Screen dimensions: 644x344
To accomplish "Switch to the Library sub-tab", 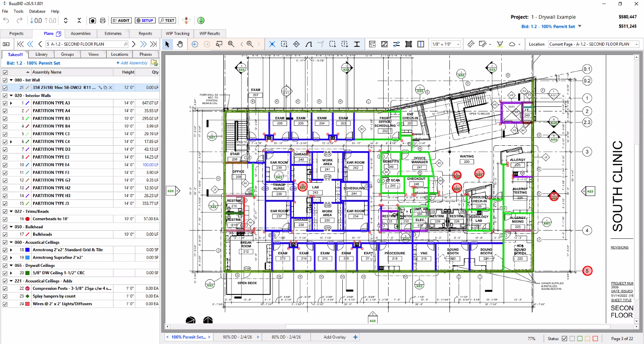I will (x=41, y=55).
